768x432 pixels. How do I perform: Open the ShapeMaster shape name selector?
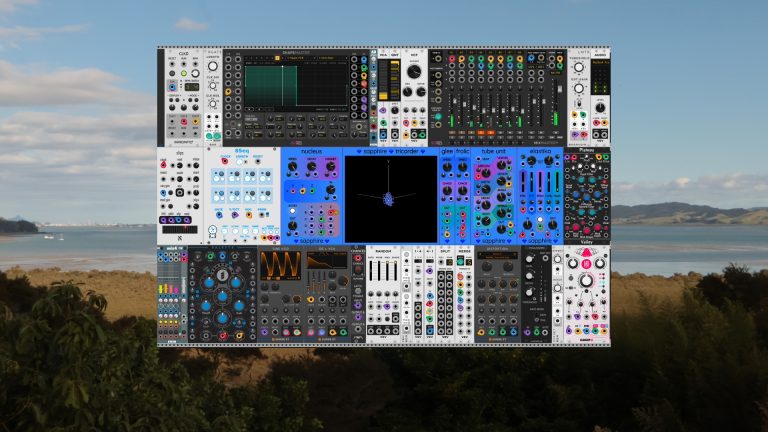click(332, 58)
